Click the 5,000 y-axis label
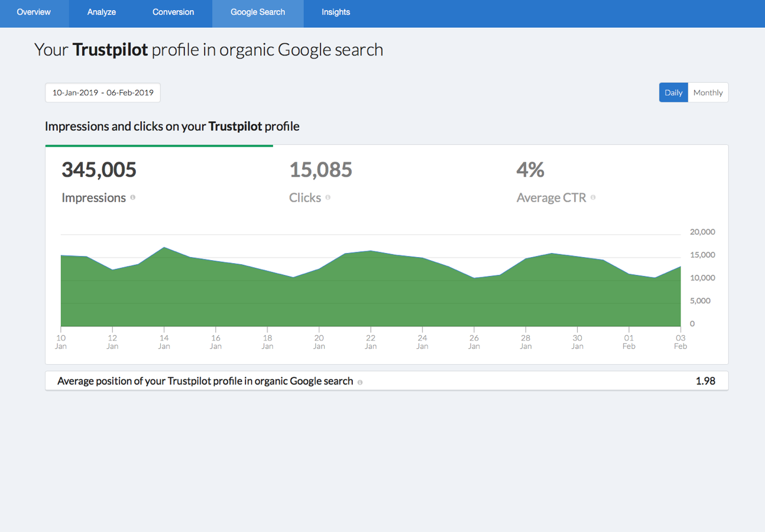Screen dimensions: 765x532 [x=700, y=301]
